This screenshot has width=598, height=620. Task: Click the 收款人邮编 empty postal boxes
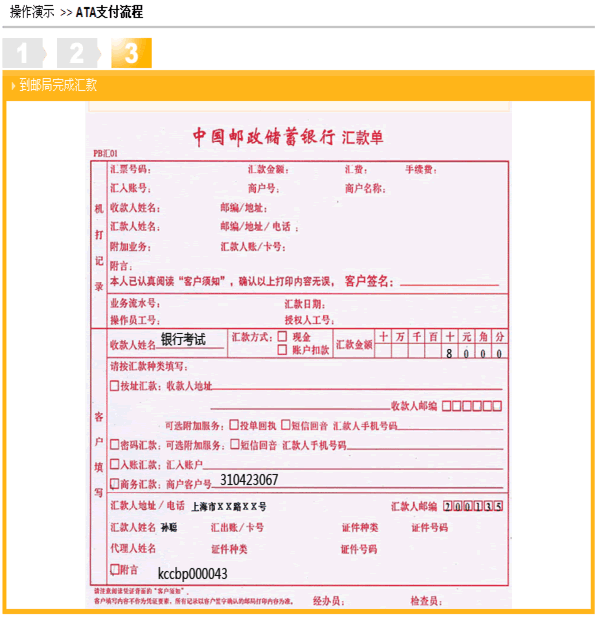[472, 406]
